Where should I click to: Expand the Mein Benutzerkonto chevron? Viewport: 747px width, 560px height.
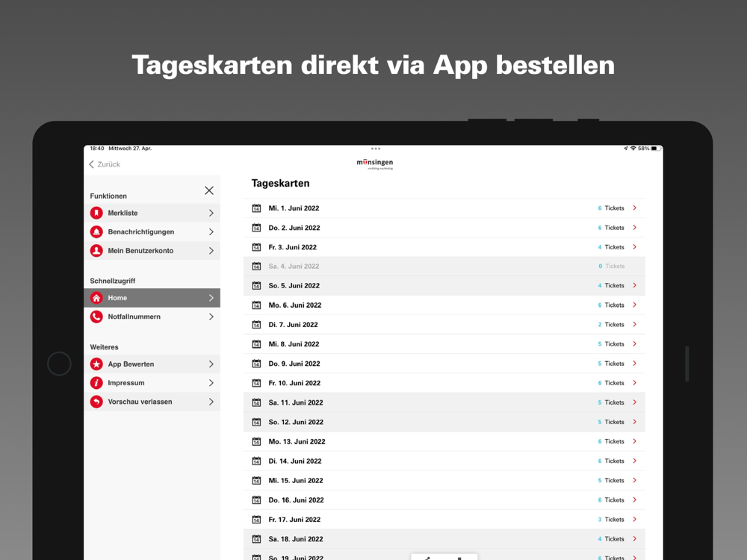211,250
